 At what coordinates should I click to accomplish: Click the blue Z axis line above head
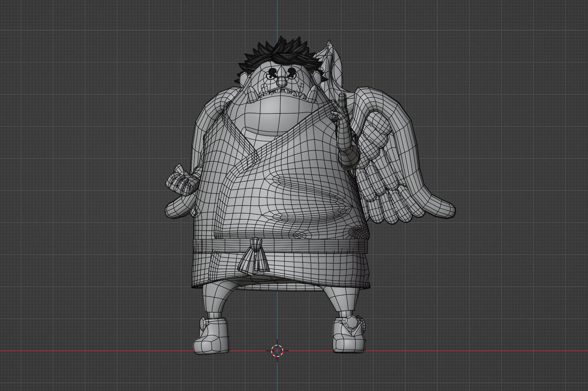[x=277, y=17]
